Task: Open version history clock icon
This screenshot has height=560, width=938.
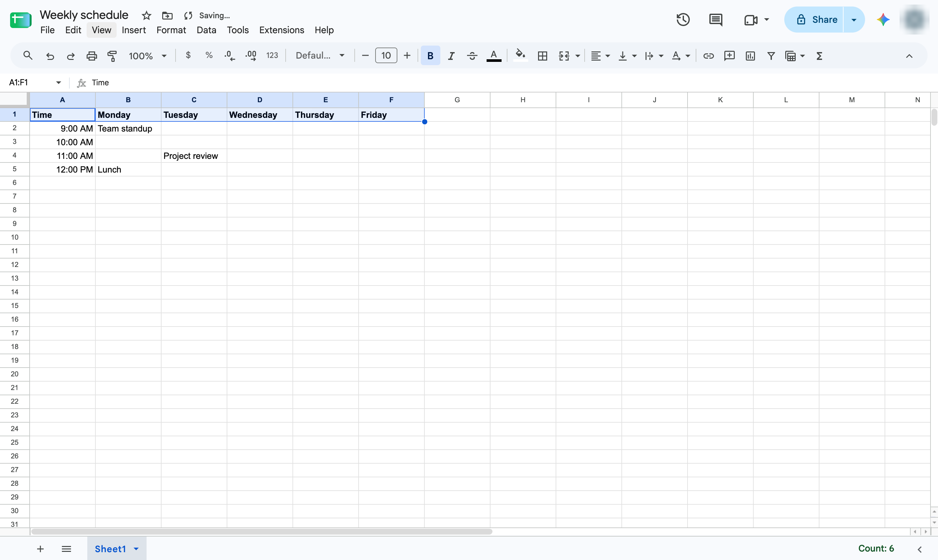Action: pos(683,20)
